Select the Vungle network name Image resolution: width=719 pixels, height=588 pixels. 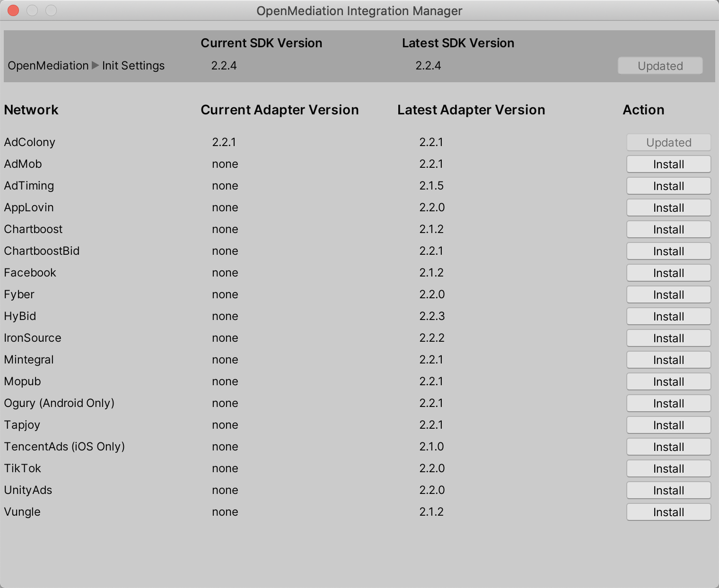coord(22,512)
